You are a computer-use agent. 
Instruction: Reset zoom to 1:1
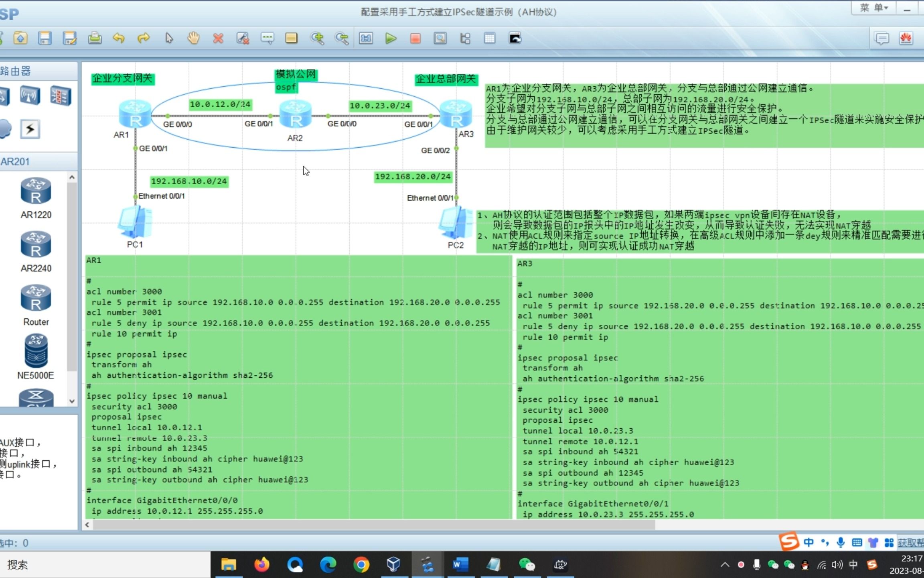coord(366,39)
